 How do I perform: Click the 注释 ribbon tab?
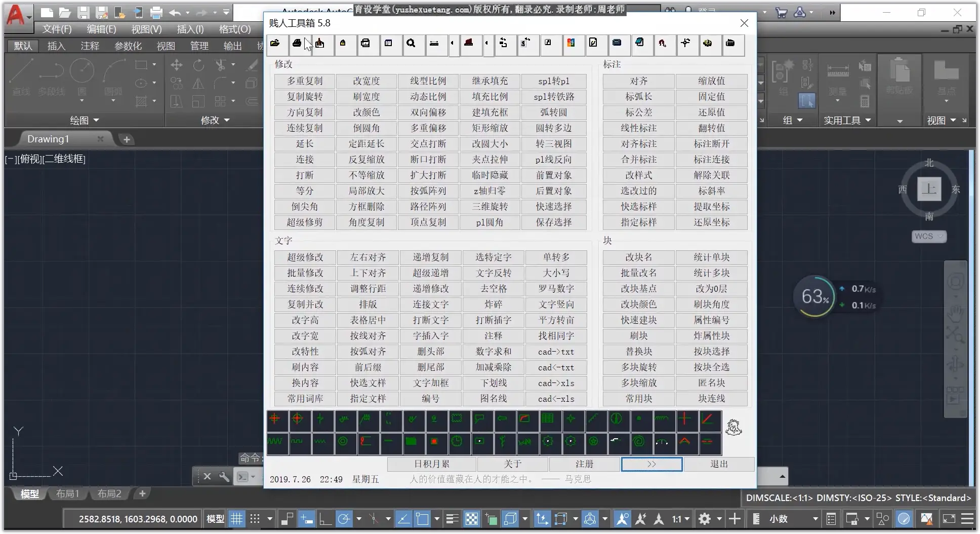[90, 46]
